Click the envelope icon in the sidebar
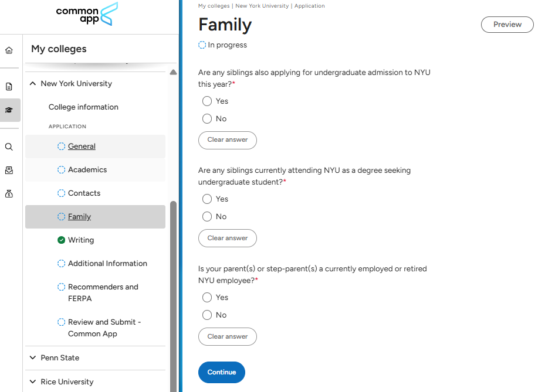Image resolution: width=545 pixels, height=392 pixels. pos(9,171)
